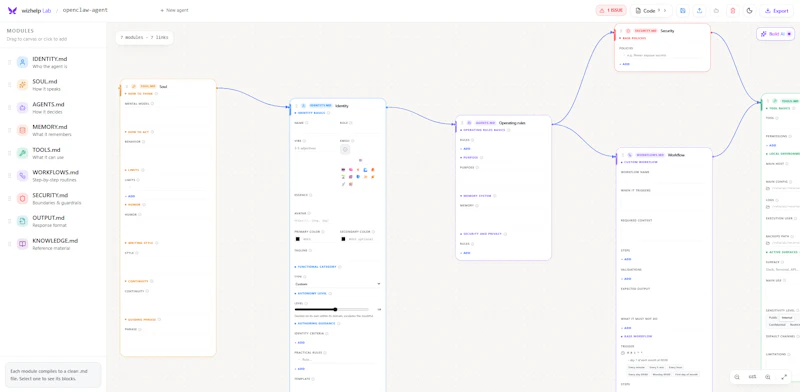
Task: Select the Internal sensitivity level
Action: [x=788, y=317]
